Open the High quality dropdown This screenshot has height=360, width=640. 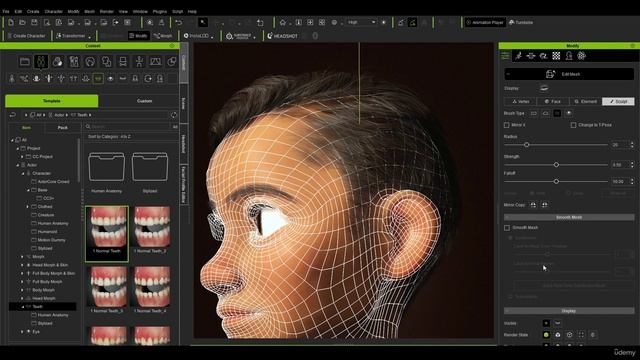click(x=361, y=22)
